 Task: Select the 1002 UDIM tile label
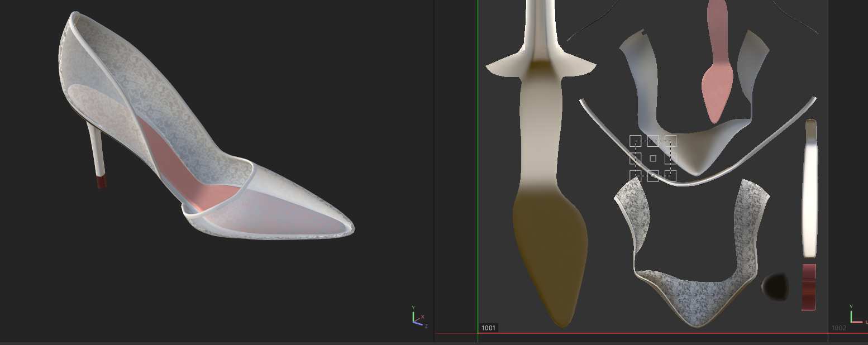839,328
